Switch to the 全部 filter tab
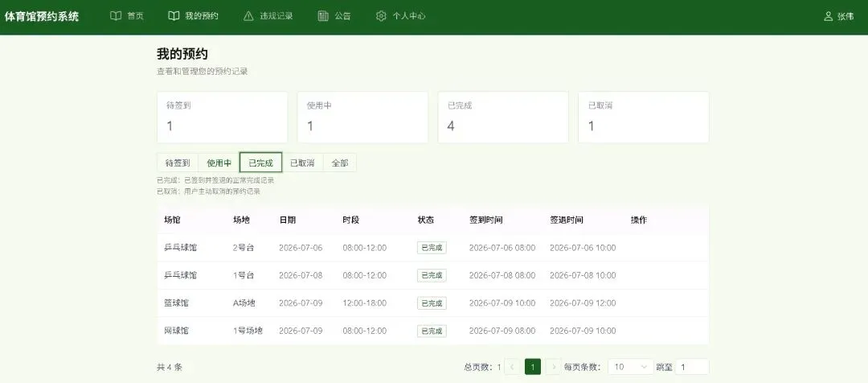 coord(340,163)
